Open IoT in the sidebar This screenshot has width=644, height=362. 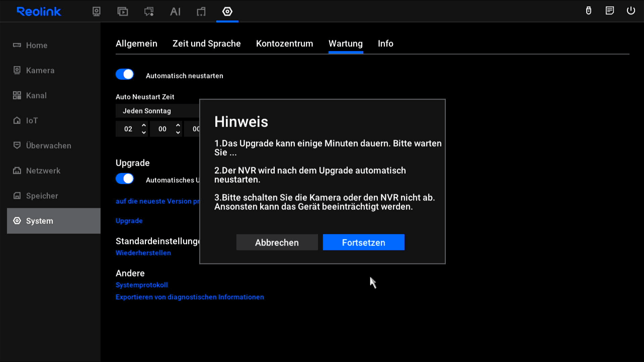click(x=54, y=121)
